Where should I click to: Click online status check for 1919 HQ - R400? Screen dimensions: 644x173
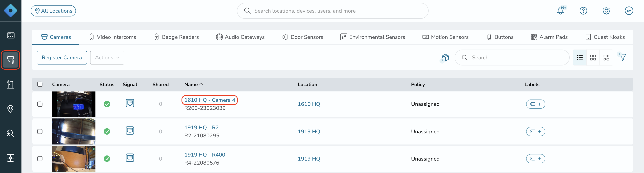tap(107, 159)
